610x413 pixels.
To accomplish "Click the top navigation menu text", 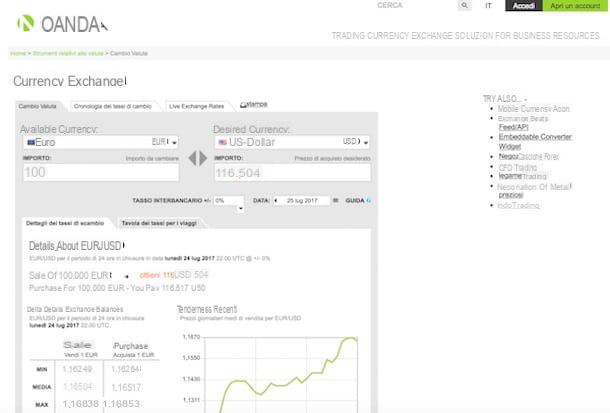I will point(466,36).
